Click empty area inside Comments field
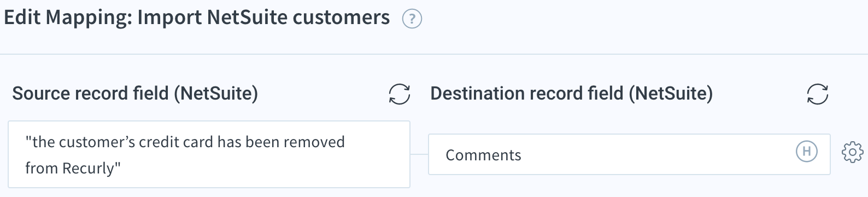This screenshot has height=197, width=868. click(x=656, y=155)
